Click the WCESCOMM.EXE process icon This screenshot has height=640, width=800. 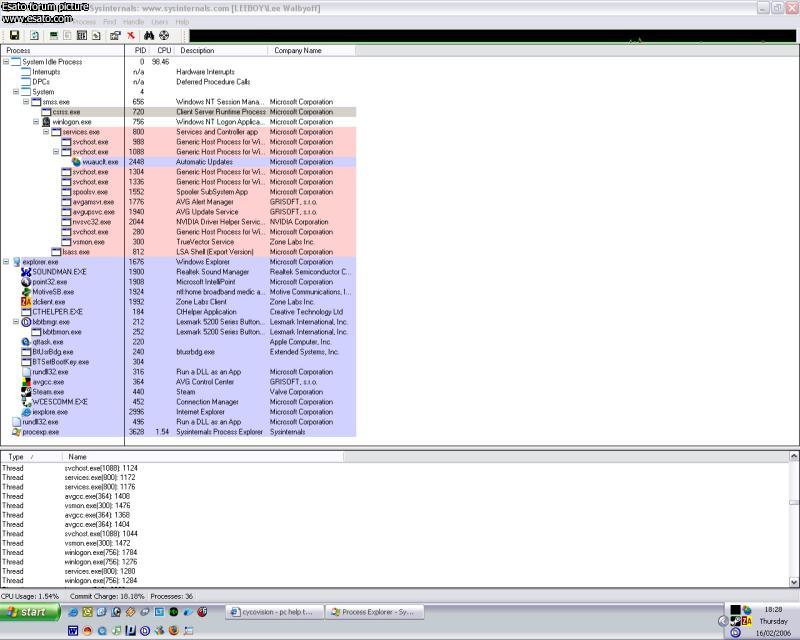26,402
